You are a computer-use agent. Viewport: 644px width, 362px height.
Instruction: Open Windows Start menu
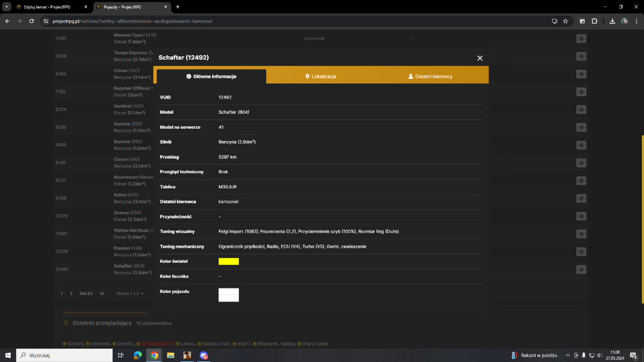[8, 355]
